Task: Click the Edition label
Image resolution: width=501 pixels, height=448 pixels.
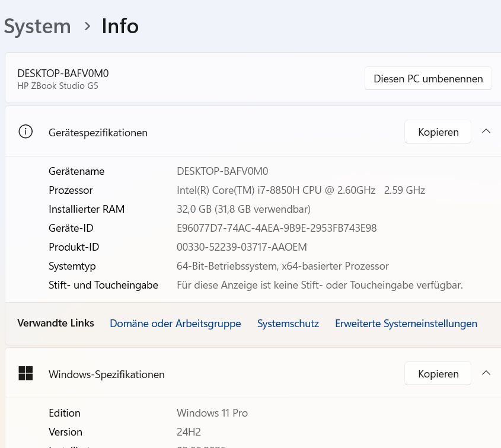Action: point(65,413)
